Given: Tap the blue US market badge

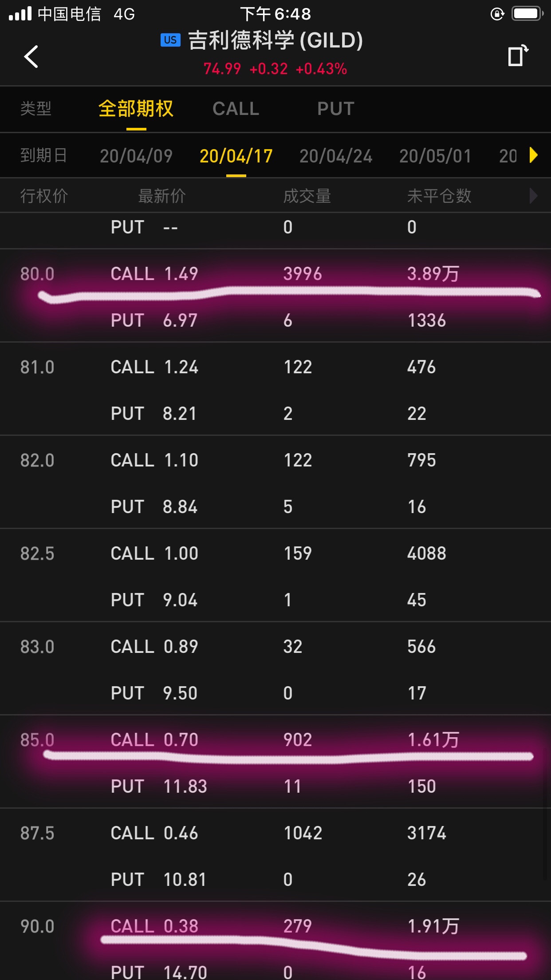Looking at the screenshot, I should [x=170, y=40].
